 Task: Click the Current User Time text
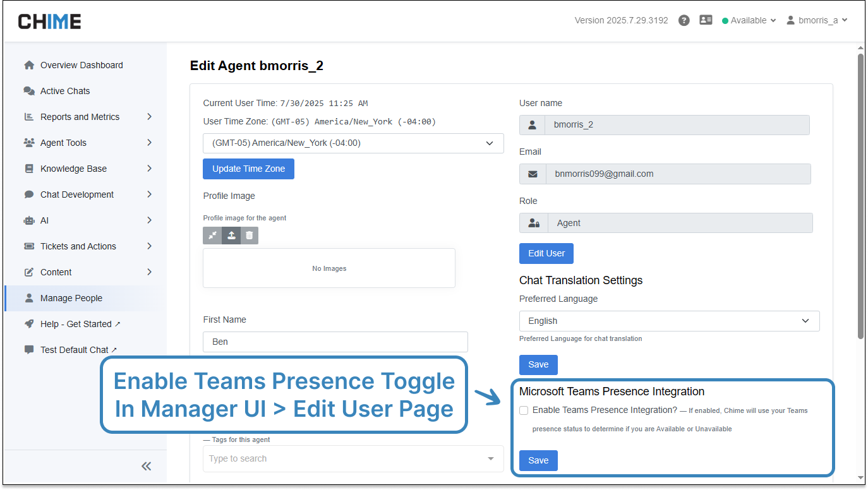[286, 103]
